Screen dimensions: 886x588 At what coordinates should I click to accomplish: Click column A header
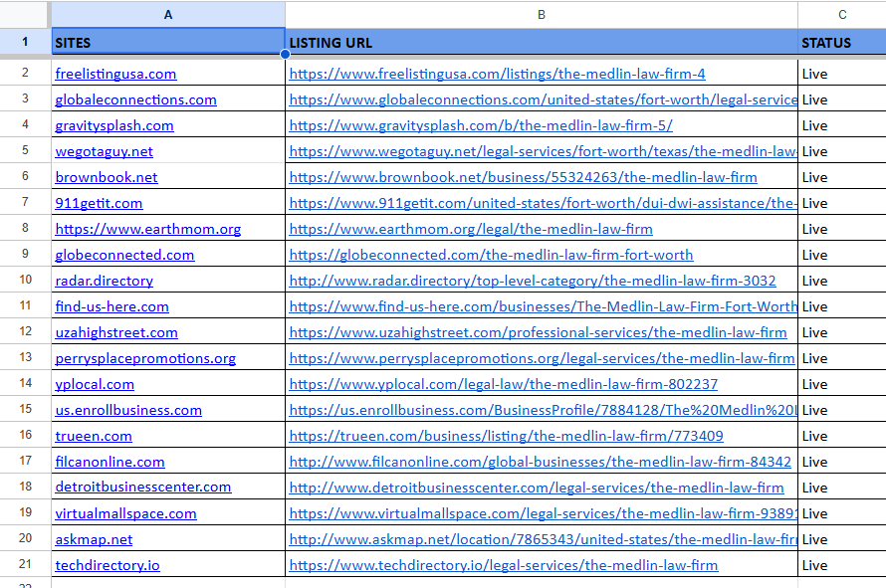(168, 15)
